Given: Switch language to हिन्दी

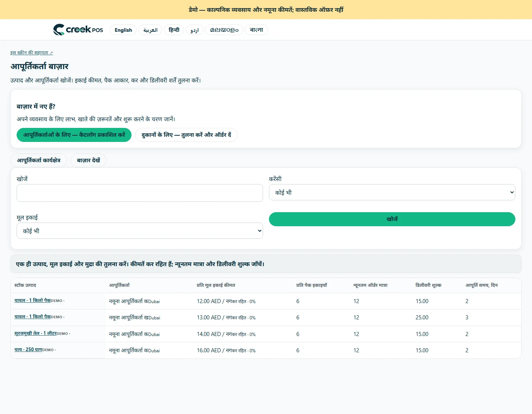Looking at the screenshot, I should coord(174,30).
